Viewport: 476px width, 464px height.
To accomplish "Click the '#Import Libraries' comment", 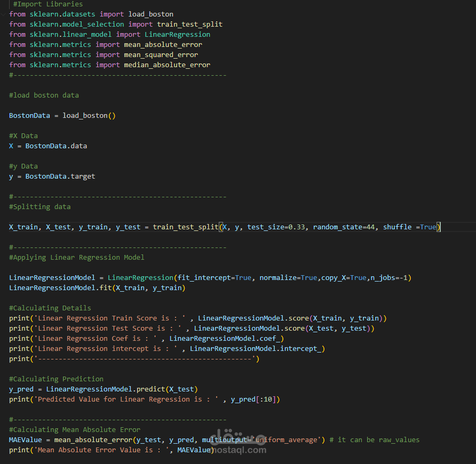I will (x=47, y=4).
